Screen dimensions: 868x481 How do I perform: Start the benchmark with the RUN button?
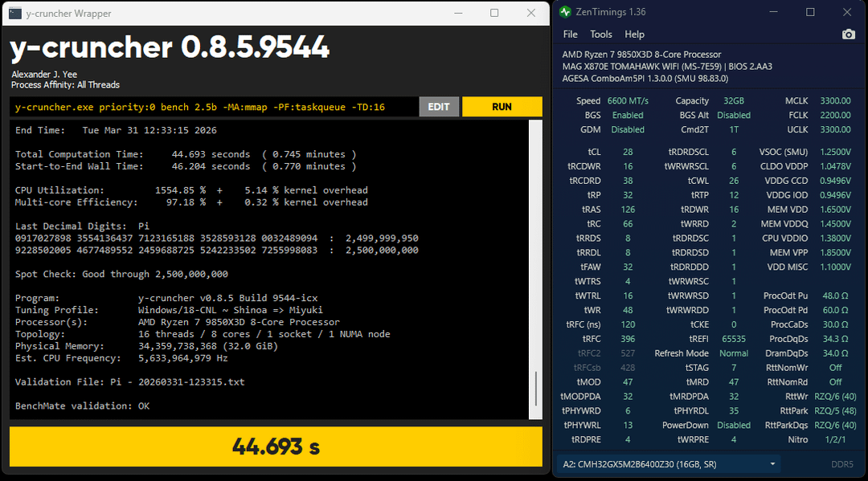click(x=502, y=107)
